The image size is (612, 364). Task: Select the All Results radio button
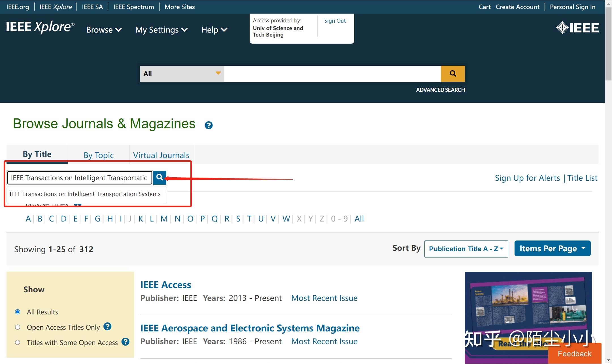(x=18, y=312)
